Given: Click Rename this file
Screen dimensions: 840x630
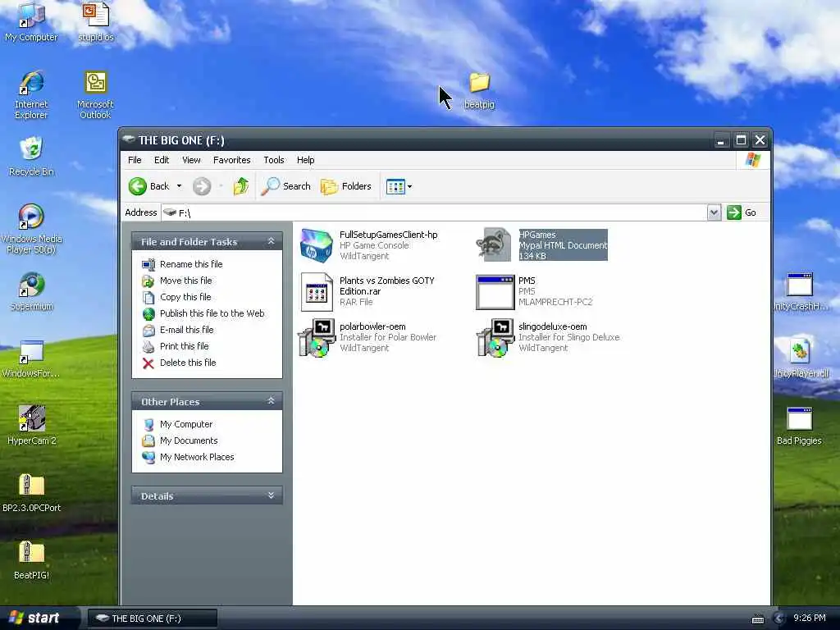Looking at the screenshot, I should (191, 264).
